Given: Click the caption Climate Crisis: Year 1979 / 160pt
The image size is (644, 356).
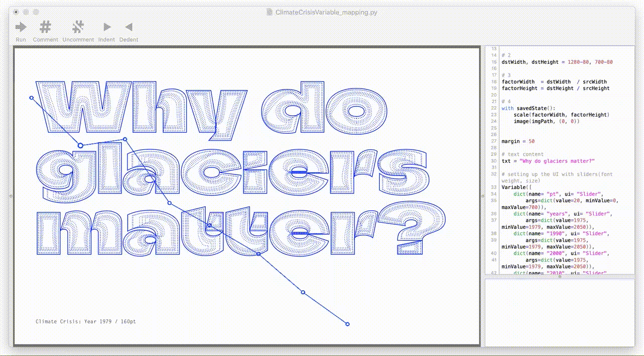Looking at the screenshot, I should click(86, 321).
